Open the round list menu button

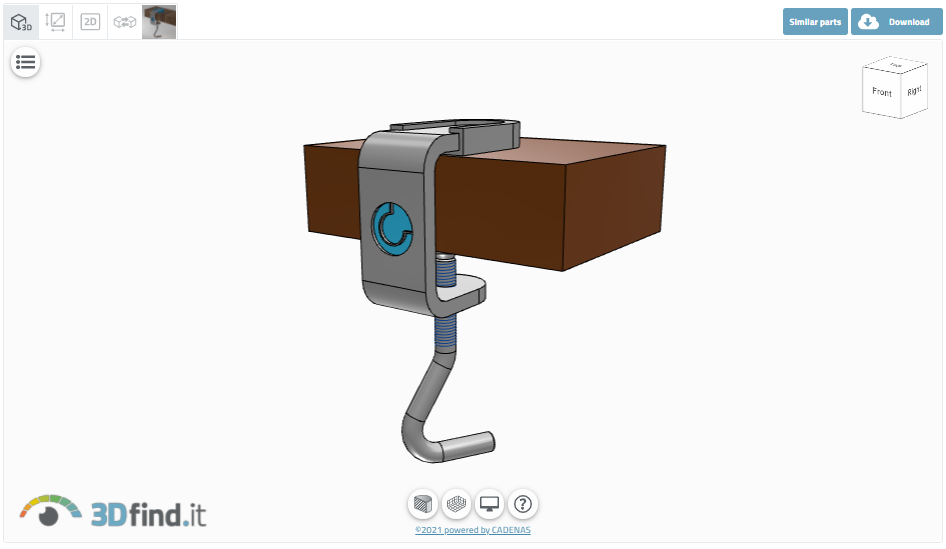(25, 62)
